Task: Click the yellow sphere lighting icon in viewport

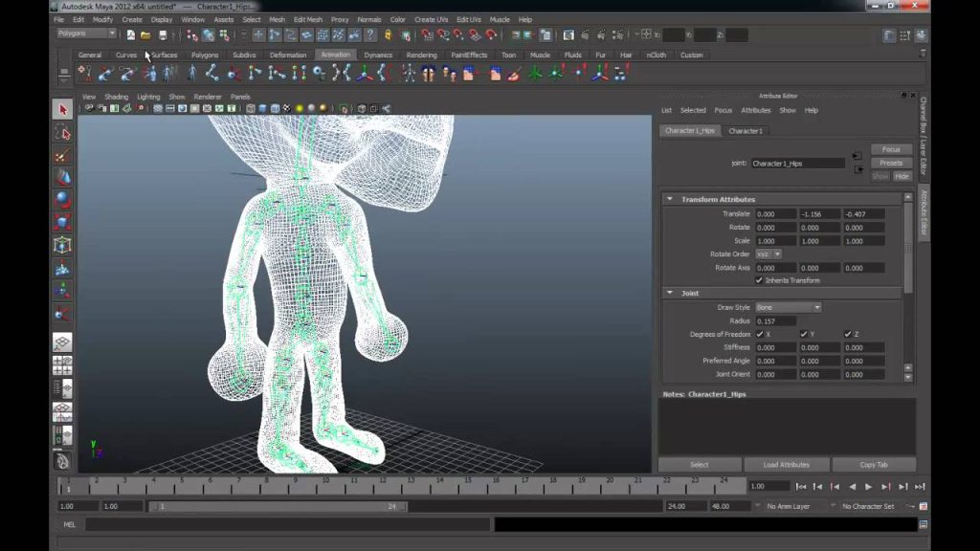Action: pos(300,109)
